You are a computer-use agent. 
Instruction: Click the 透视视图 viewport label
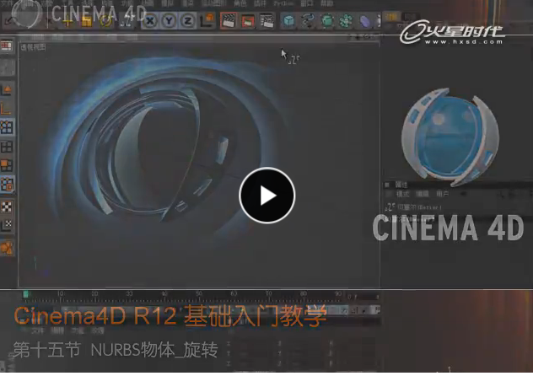coord(34,47)
